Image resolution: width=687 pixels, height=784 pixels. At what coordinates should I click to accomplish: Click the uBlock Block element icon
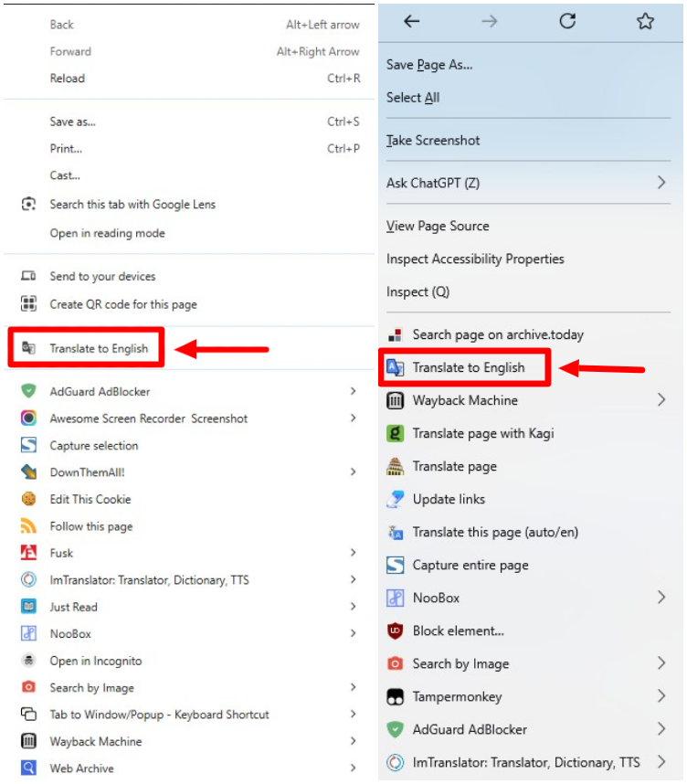(x=395, y=630)
